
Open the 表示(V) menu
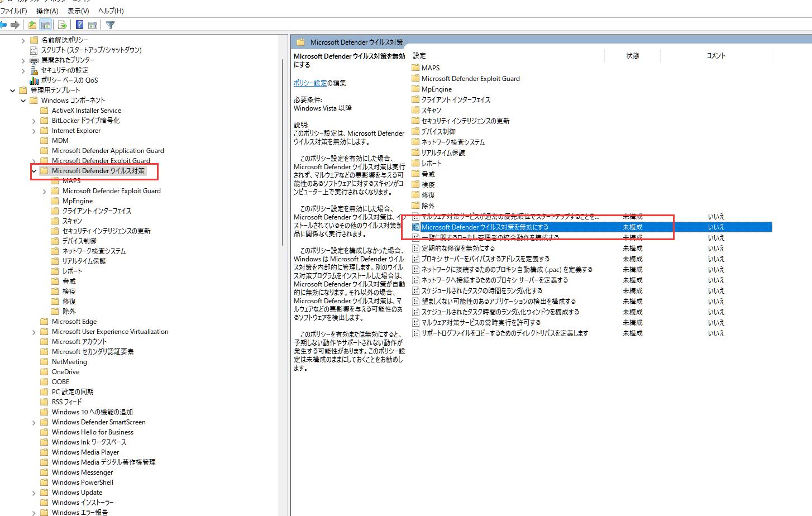coord(78,11)
